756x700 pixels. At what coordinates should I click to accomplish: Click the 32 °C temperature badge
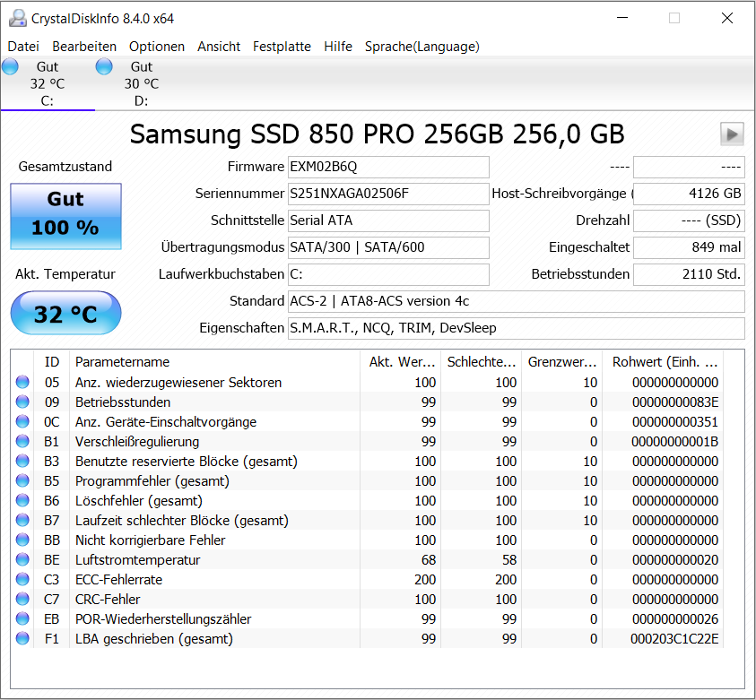coord(65,313)
